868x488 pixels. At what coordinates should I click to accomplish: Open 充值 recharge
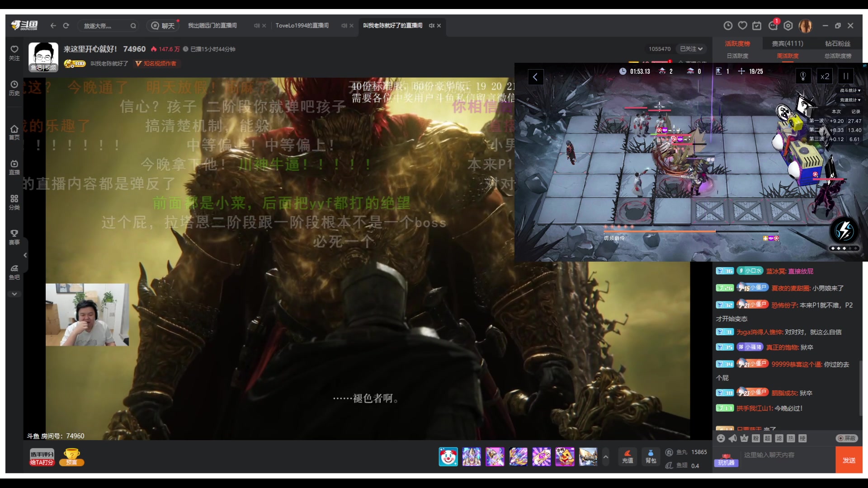[x=627, y=456]
